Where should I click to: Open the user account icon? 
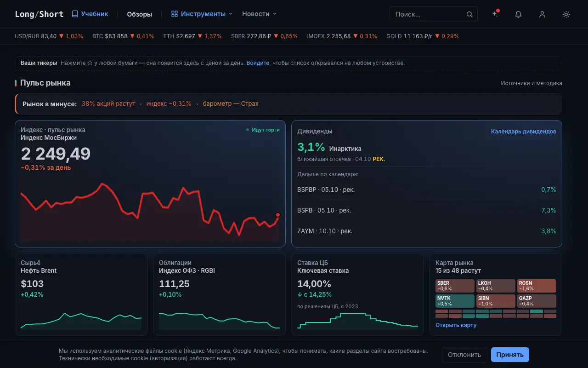click(x=543, y=14)
